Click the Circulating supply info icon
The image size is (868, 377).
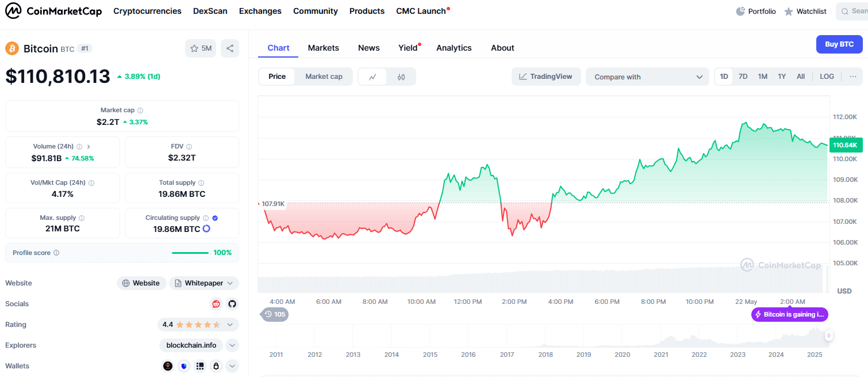[x=205, y=218]
